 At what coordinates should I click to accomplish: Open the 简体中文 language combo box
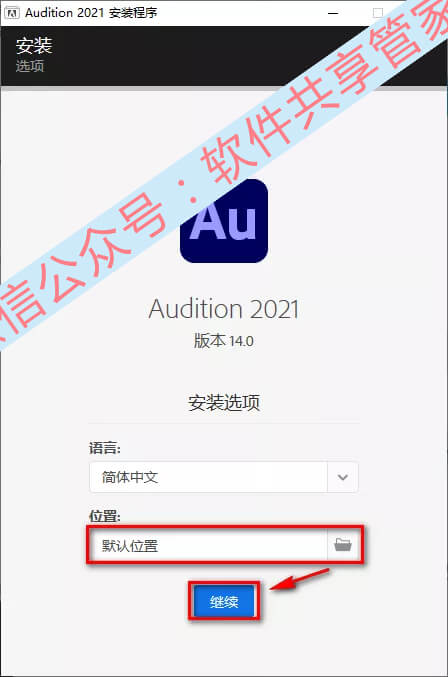coord(224,477)
